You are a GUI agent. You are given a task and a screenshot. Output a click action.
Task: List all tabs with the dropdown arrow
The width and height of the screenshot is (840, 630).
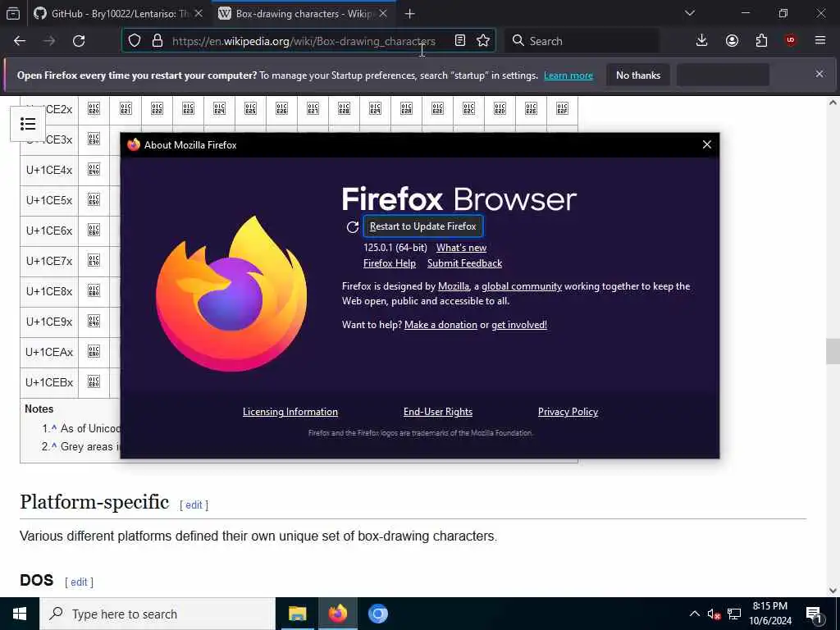(x=689, y=13)
